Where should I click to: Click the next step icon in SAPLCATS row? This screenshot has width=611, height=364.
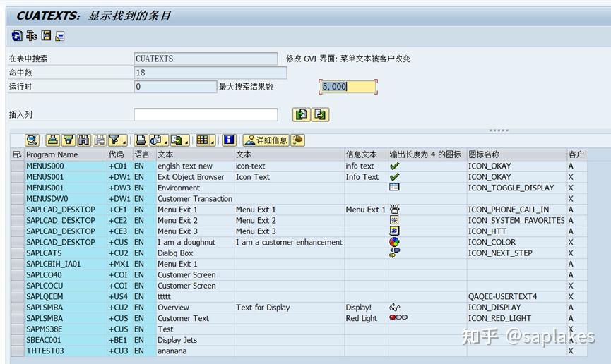pos(394,253)
